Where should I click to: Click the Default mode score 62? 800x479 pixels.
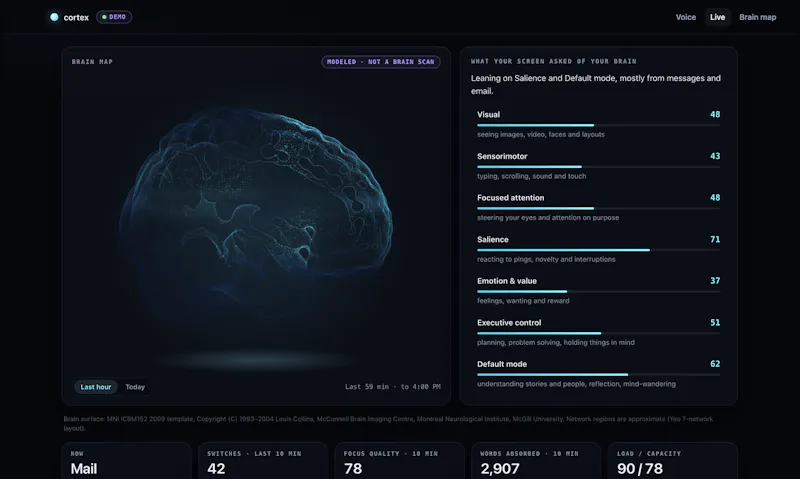click(x=715, y=364)
